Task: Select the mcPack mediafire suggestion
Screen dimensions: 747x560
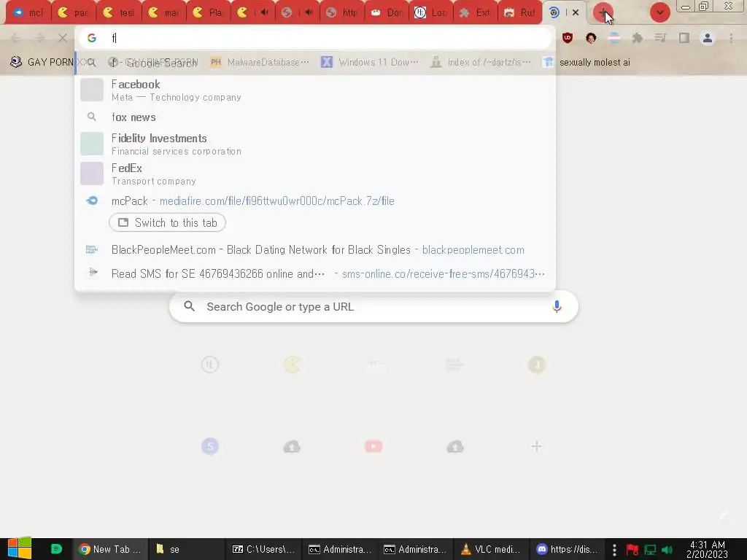Action: [315, 201]
